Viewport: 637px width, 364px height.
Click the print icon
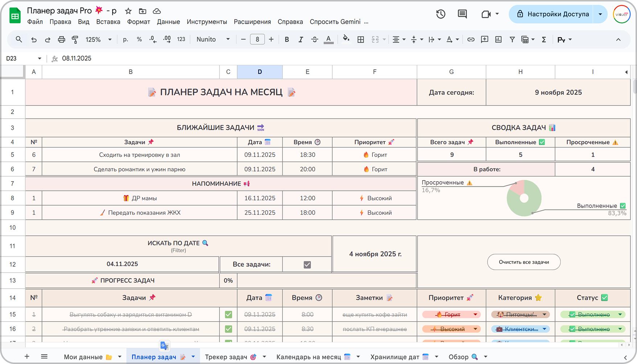61,40
